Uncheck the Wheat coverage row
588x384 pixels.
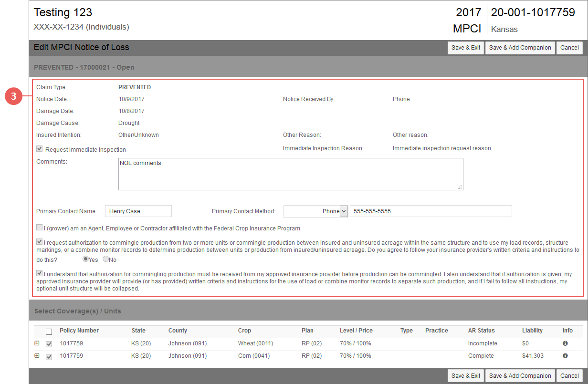click(x=49, y=343)
